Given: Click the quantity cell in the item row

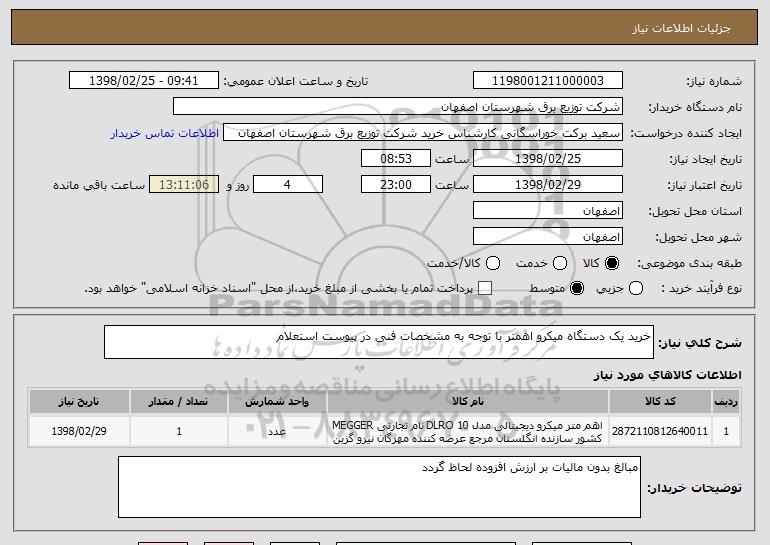Looking at the screenshot, I should 178,431.
